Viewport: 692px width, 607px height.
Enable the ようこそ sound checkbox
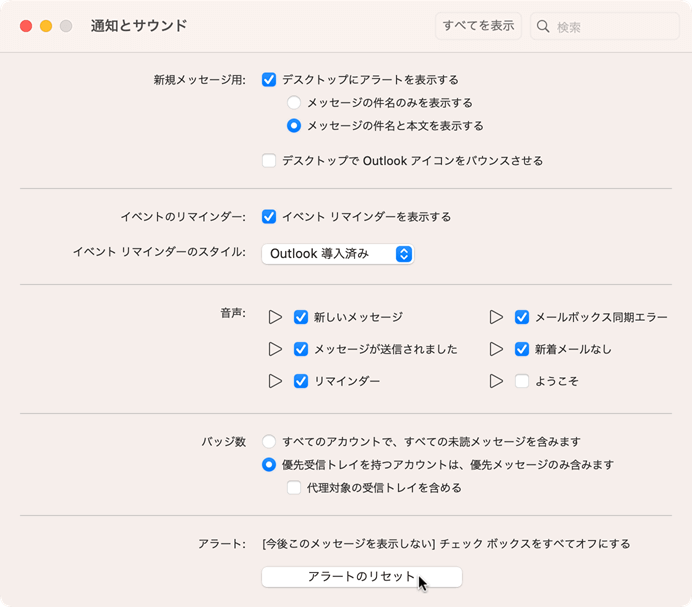tap(522, 381)
